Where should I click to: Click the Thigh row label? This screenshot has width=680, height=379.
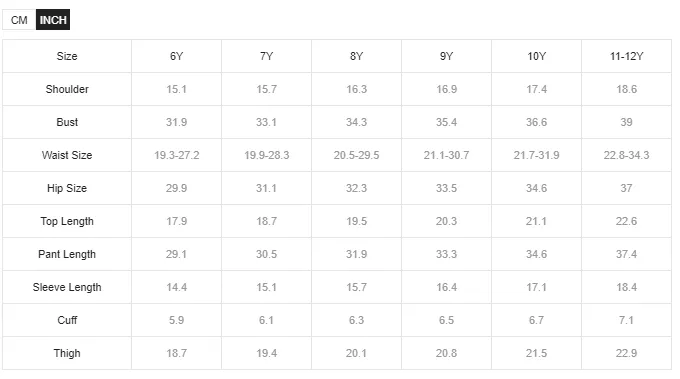(x=67, y=353)
